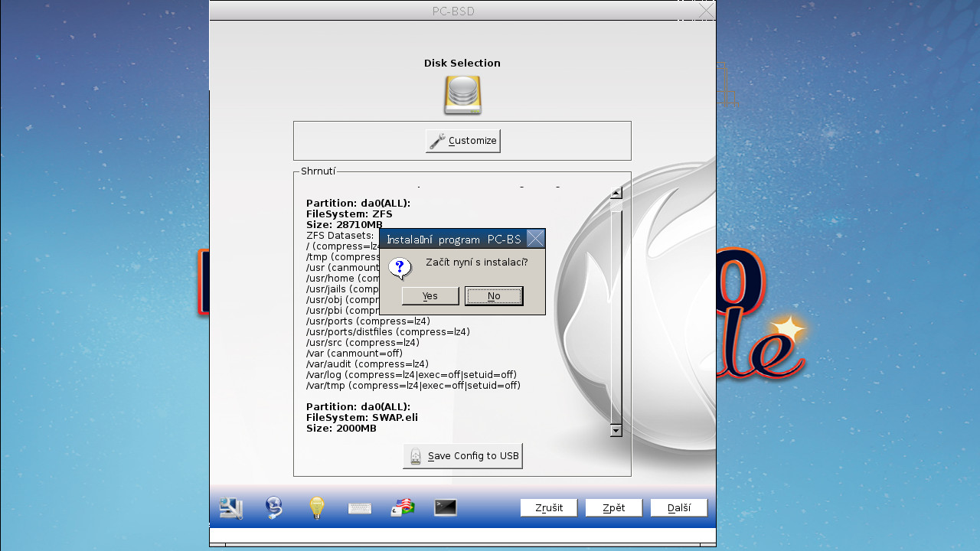Click Save Config to USB
Image resolution: width=980 pixels, height=551 pixels.
point(462,456)
